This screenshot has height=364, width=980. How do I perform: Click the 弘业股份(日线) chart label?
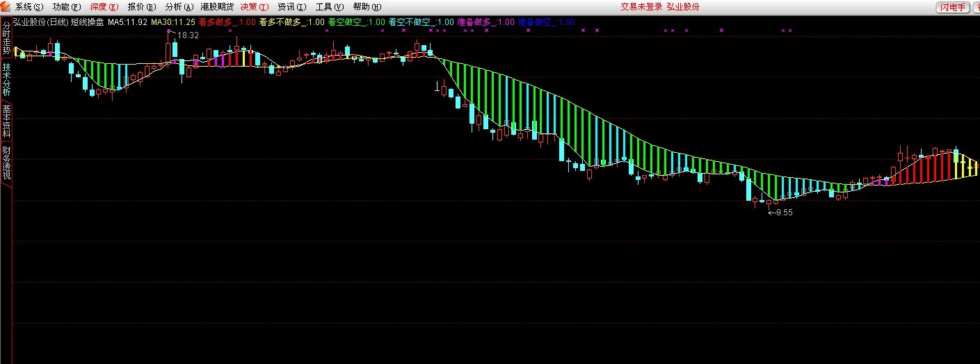click(x=40, y=22)
